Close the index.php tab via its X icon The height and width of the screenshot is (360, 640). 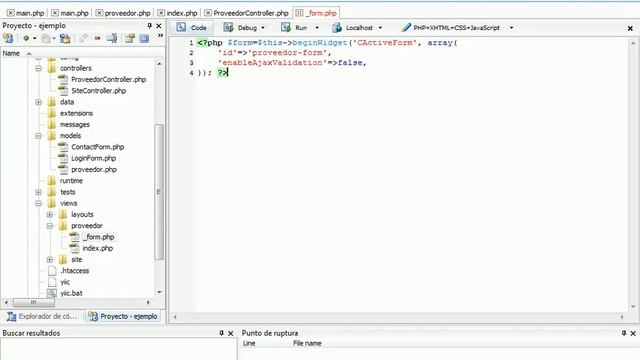point(161,13)
